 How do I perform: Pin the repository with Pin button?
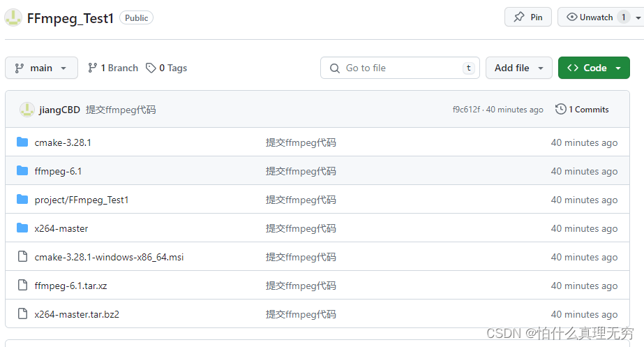pos(527,17)
